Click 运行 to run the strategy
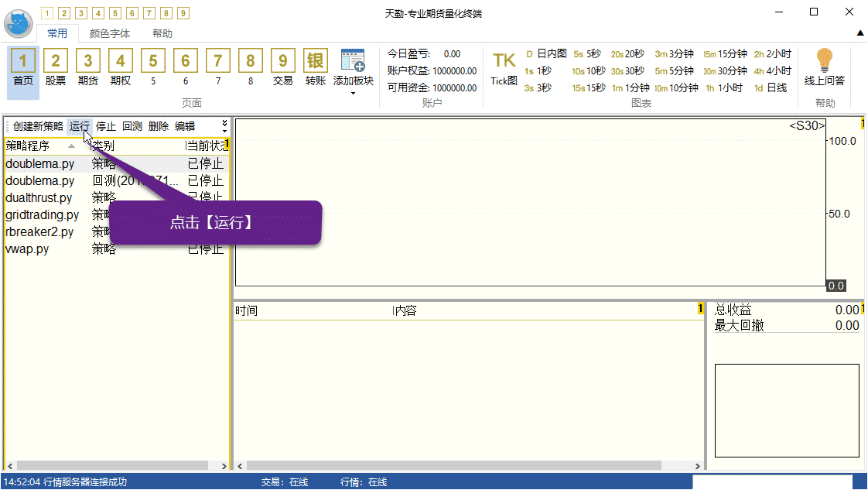The width and height of the screenshot is (868, 490). 80,126
